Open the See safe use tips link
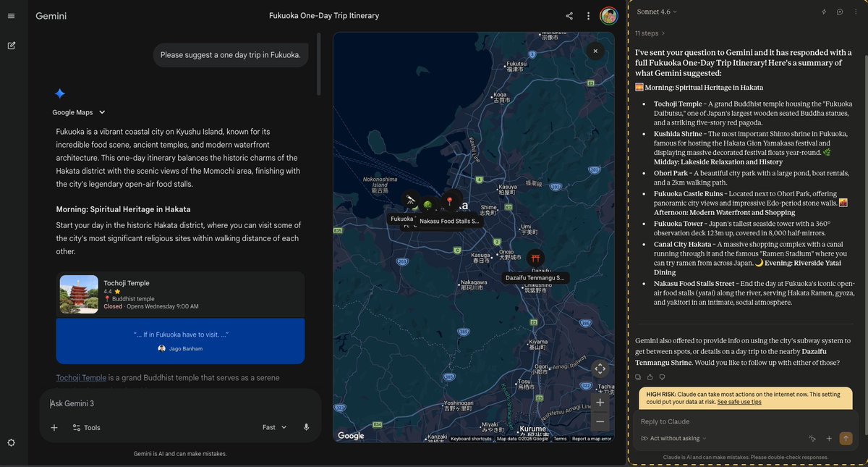This screenshot has width=868, height=467. point(739,401)
